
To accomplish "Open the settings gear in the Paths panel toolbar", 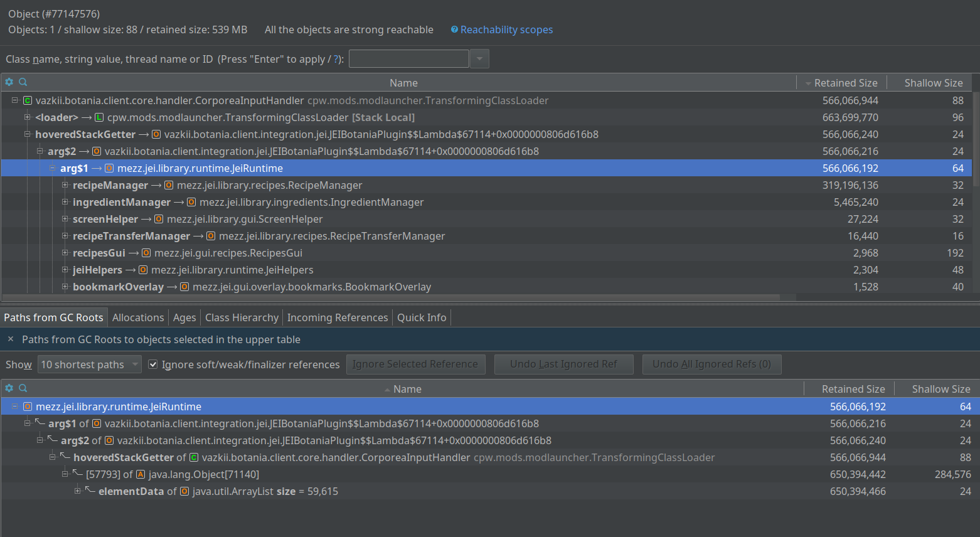I will pyautogui.click(x=9, y=388).
